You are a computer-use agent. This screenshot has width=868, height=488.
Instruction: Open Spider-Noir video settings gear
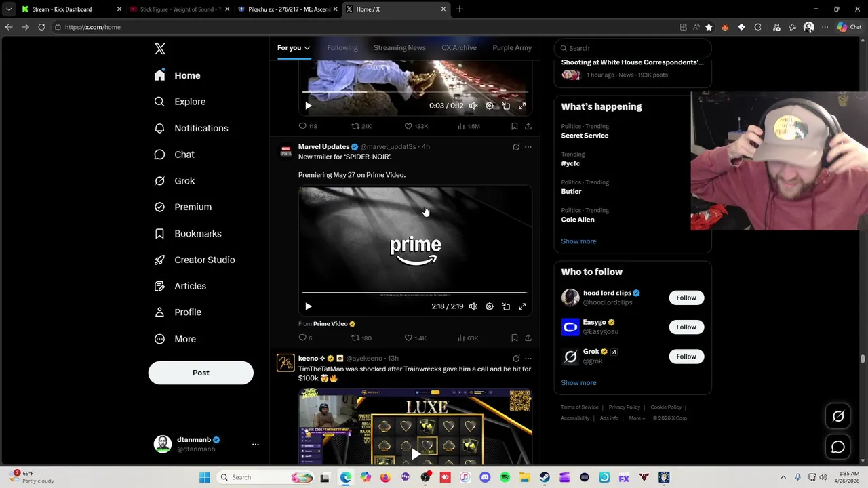click(490, 306)
